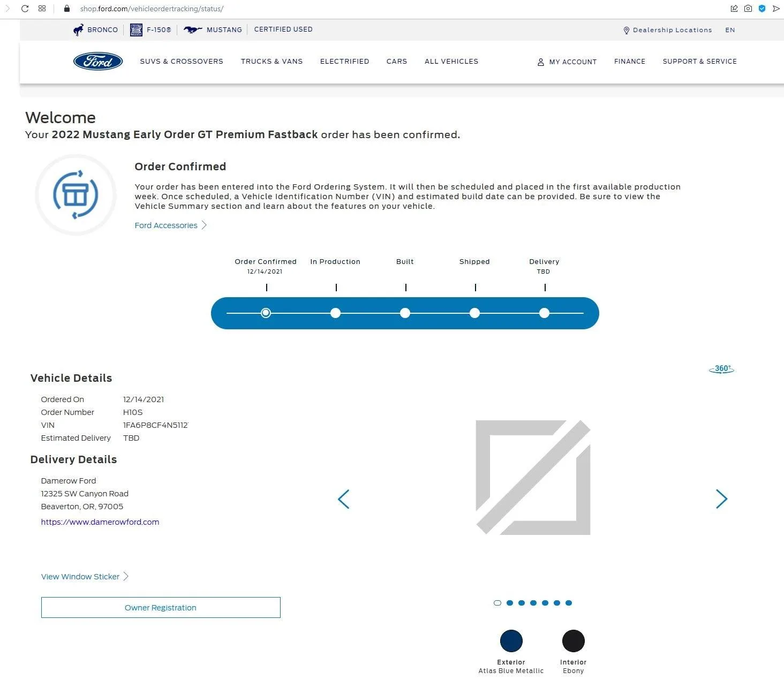The height and width of the screenshot is (687, 784).
Task: Click the Built timeline marker
Action: (x=405, y=313)
